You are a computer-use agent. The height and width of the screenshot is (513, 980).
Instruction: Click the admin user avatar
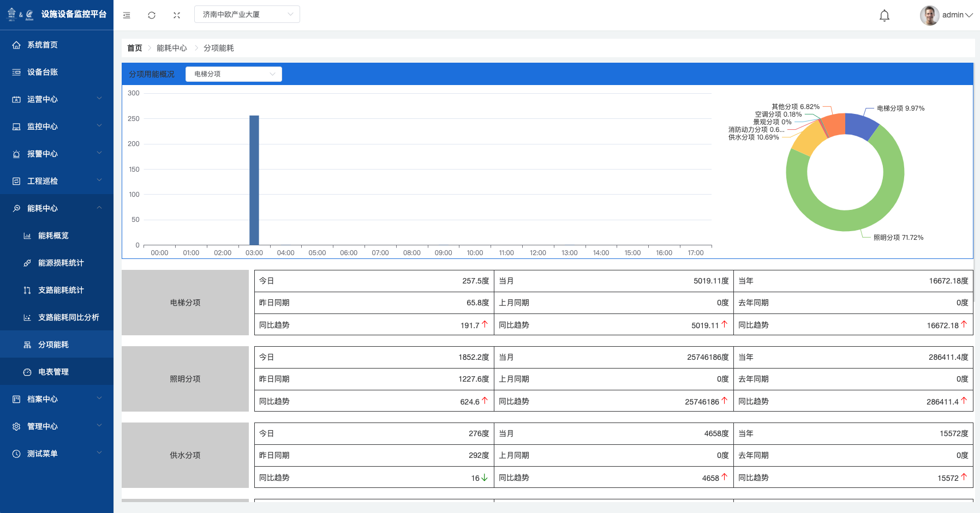click(x=929, y=15)
